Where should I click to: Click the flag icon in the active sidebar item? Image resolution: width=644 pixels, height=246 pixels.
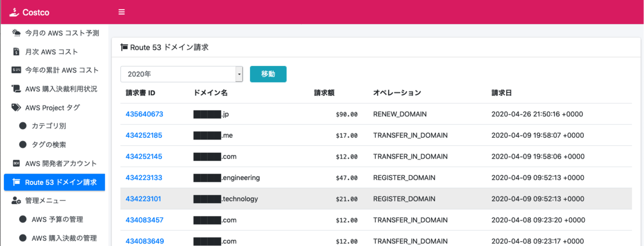[x=16, y=182]
